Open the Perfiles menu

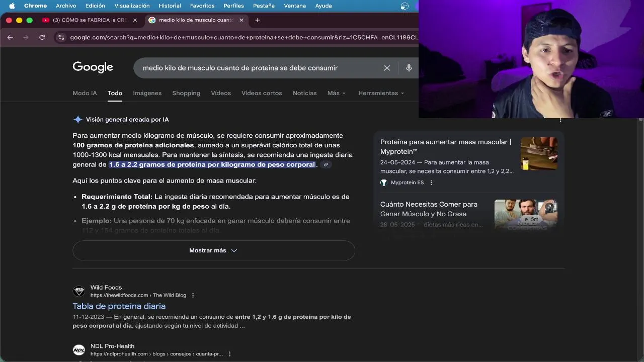click(233, 6)
